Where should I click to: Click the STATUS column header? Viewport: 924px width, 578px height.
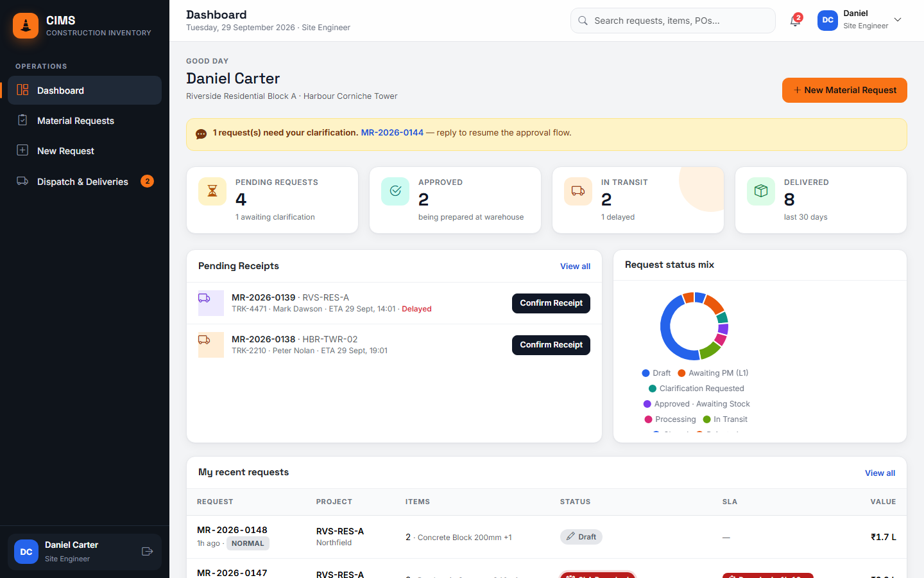[575, 502]
